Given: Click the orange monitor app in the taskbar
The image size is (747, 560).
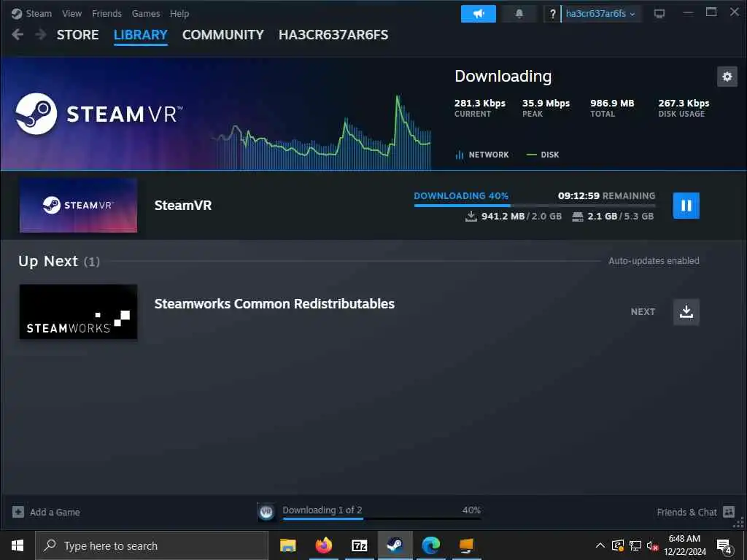Looking at the screenshot, I should [x=466, y=545].
